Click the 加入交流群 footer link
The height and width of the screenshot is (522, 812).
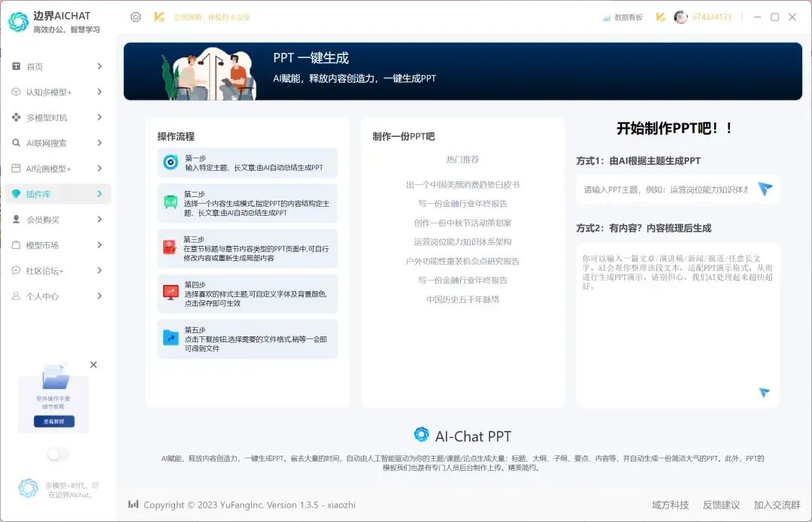pyautogui.click(x=777, y=505)
